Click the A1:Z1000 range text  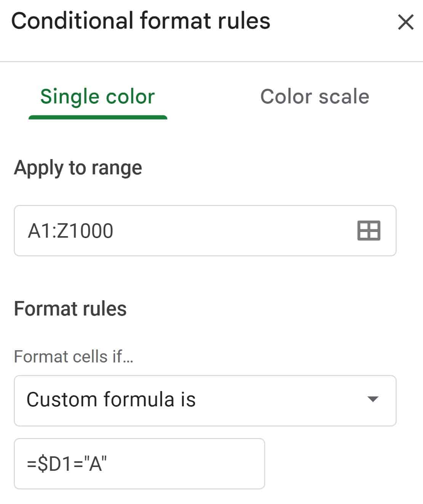(x=70, y=231)
